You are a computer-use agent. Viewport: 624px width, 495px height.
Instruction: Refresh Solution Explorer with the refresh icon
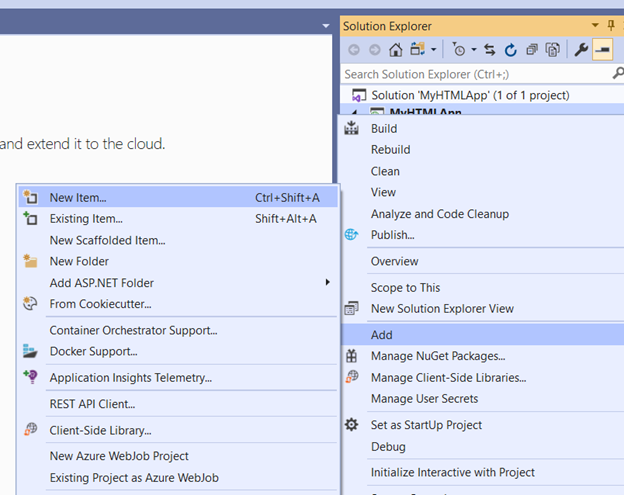click(511, 50)
